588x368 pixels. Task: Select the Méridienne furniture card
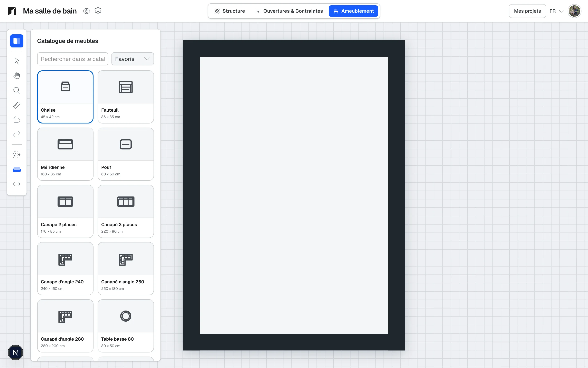(65, 154)
